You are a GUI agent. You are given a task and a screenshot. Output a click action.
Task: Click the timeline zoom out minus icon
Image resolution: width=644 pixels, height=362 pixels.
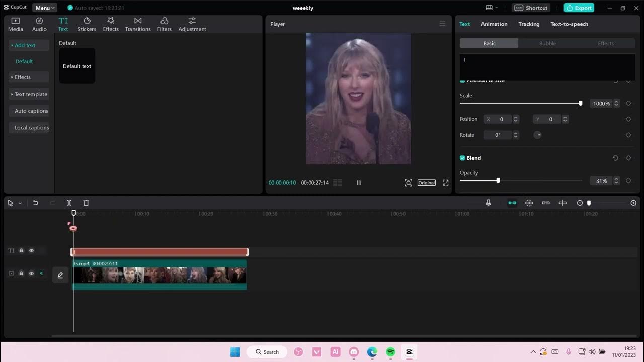pyautogui.click(x=580, y=203)
